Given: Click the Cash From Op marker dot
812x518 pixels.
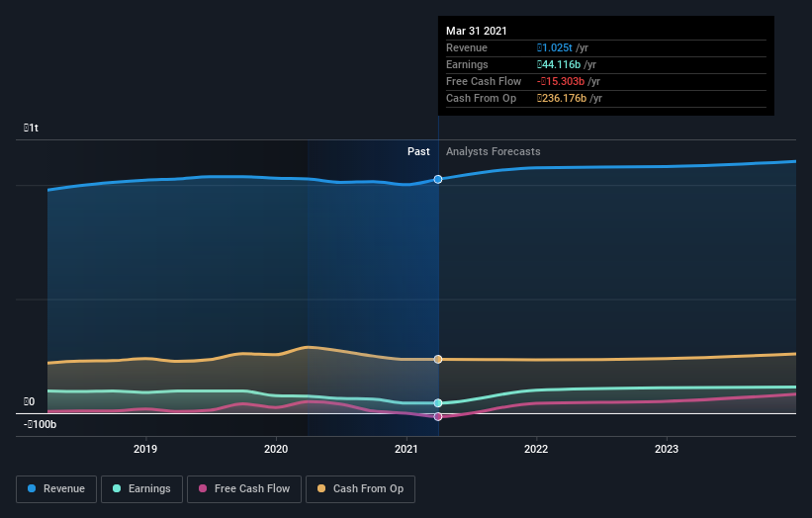Looking at the screenshot, I should point(438,359).
